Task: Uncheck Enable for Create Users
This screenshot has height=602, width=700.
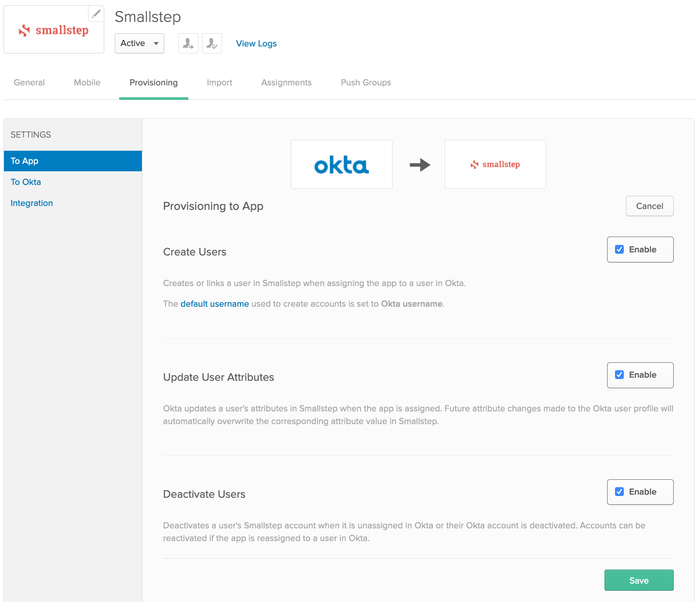Action: click(x=619, y=250)
